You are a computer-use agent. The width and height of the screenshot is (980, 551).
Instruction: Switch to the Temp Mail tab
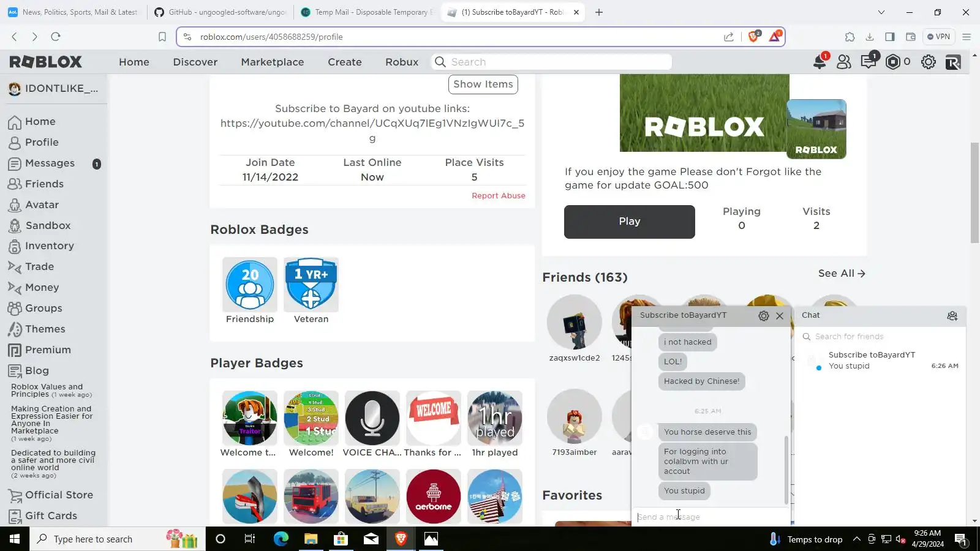[x=367, y=12]
